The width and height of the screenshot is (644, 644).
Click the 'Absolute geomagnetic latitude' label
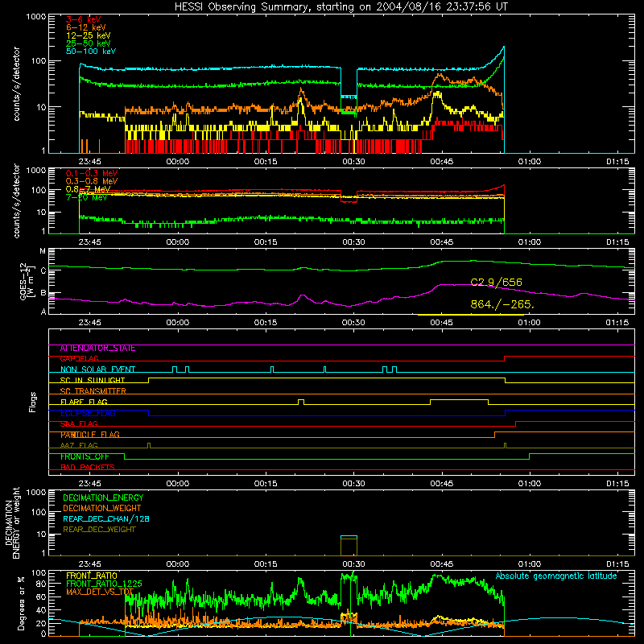556,576
